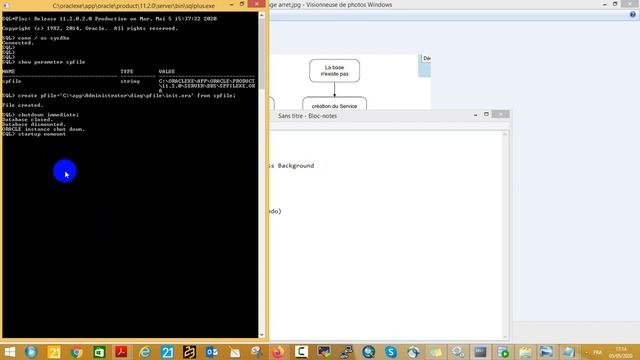Click the "conn / as sysdba" line
This screenshot has height=360, width=640.
pyautogui.click(x=36, y=38)
